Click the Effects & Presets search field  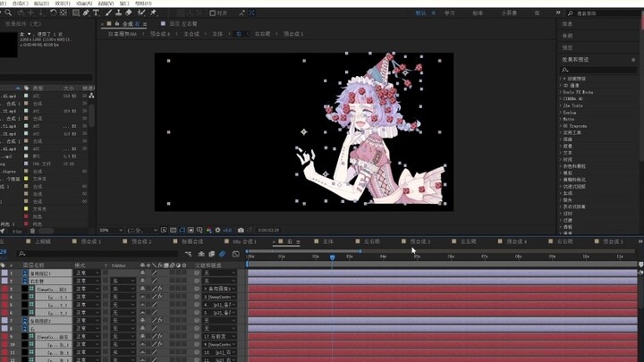click(598, 71)
